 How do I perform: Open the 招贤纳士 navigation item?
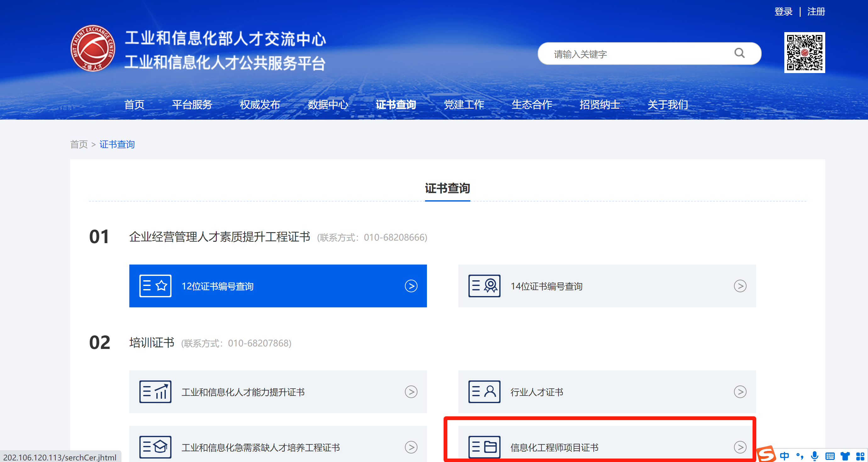[x=599, y=105]
